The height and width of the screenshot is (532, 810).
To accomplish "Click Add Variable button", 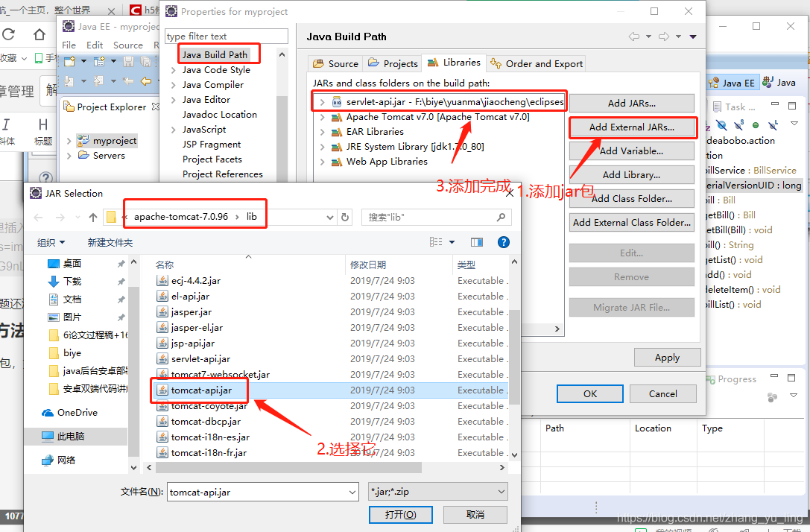I will point(632,151).
